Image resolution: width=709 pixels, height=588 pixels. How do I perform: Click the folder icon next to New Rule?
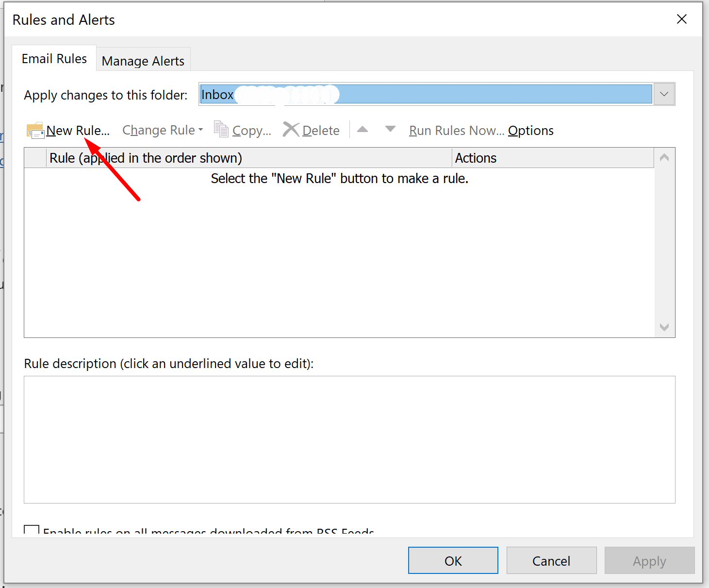34,130
